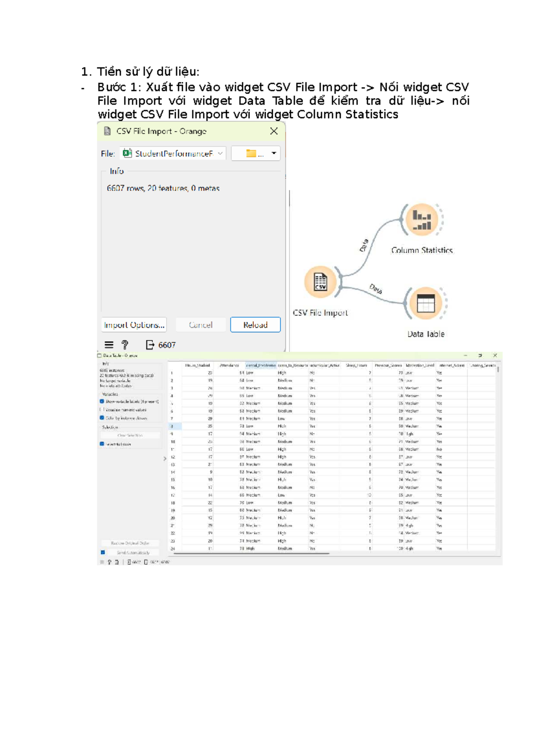Open the StudentPerformance file dropdown
The height and width of the screenshot is (756, 535).
[x=173, y=153]
